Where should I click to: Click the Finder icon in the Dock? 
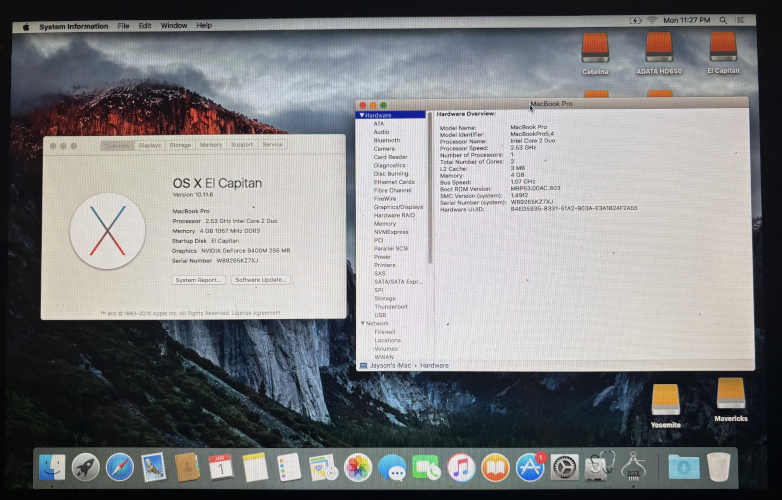click(51, 467)
